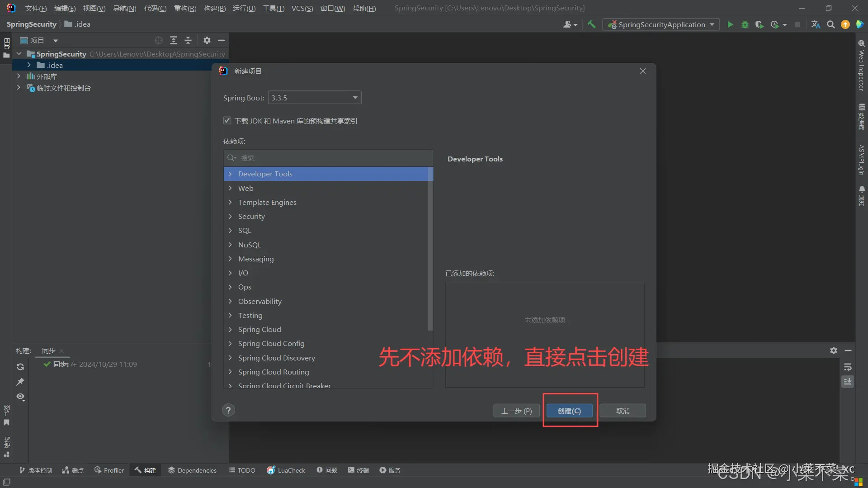Click the dependency search field
868x488 pixels.
[x=329, y=158]
